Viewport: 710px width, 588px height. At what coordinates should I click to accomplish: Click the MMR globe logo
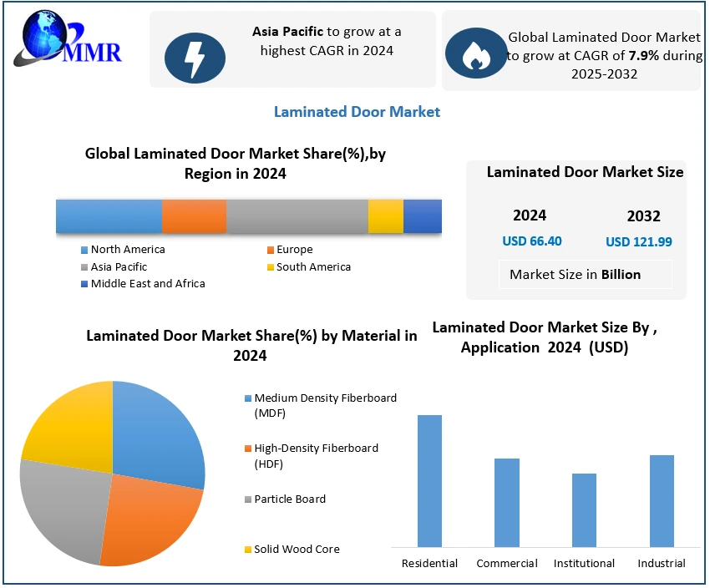(67, 43)
